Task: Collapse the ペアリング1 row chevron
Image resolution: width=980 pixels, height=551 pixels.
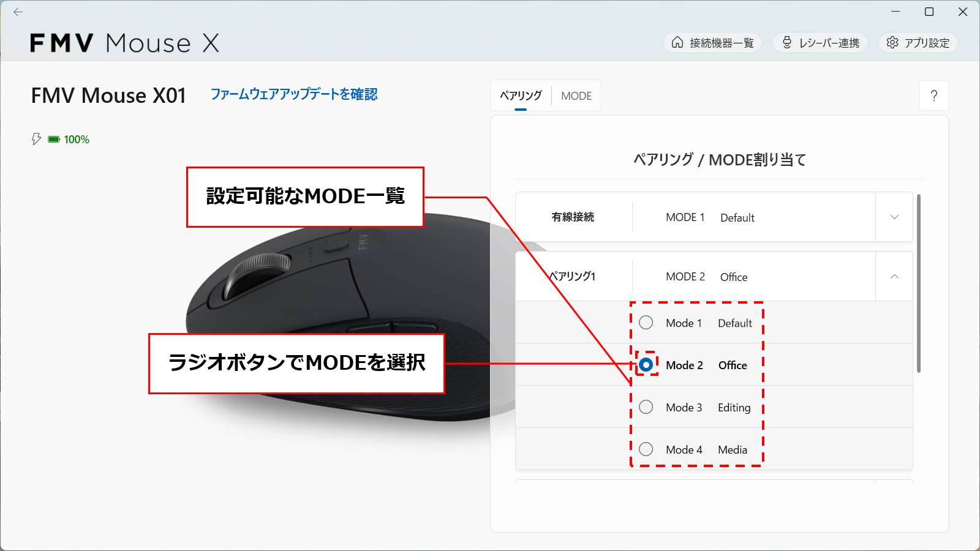Action: [x=894, y=276]
